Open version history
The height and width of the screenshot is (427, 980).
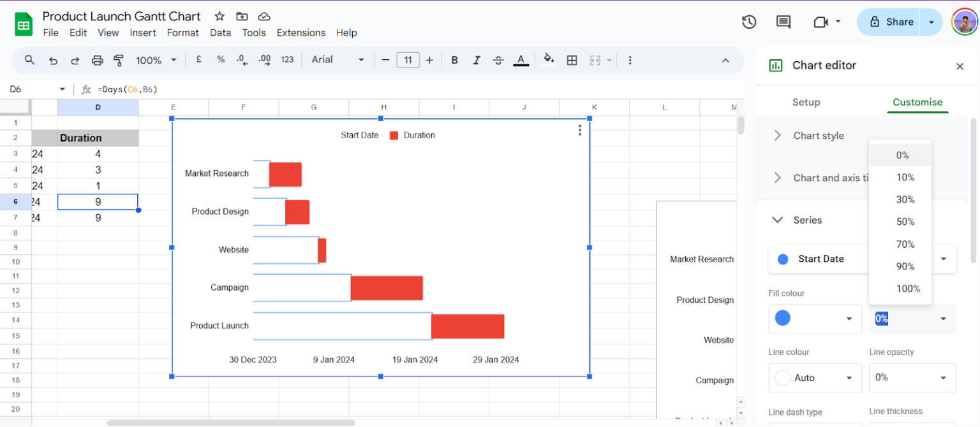pyautogui.click(x=749, y=22)
